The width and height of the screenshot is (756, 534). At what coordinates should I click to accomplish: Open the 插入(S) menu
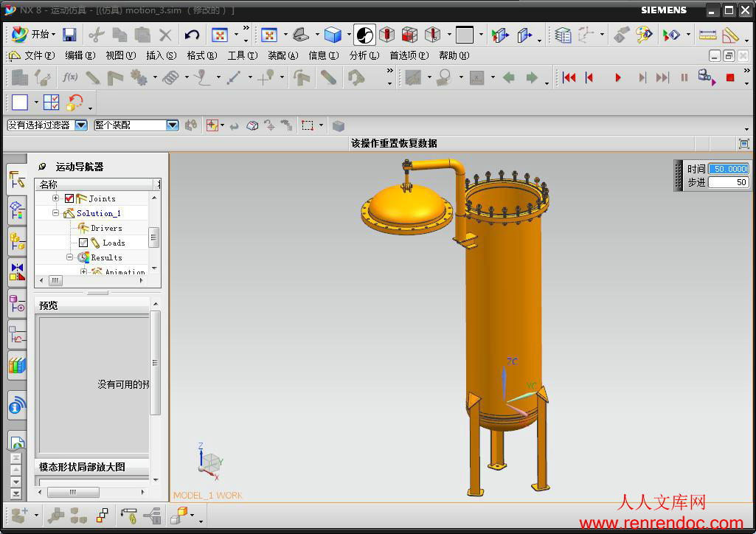pos(162,55)
